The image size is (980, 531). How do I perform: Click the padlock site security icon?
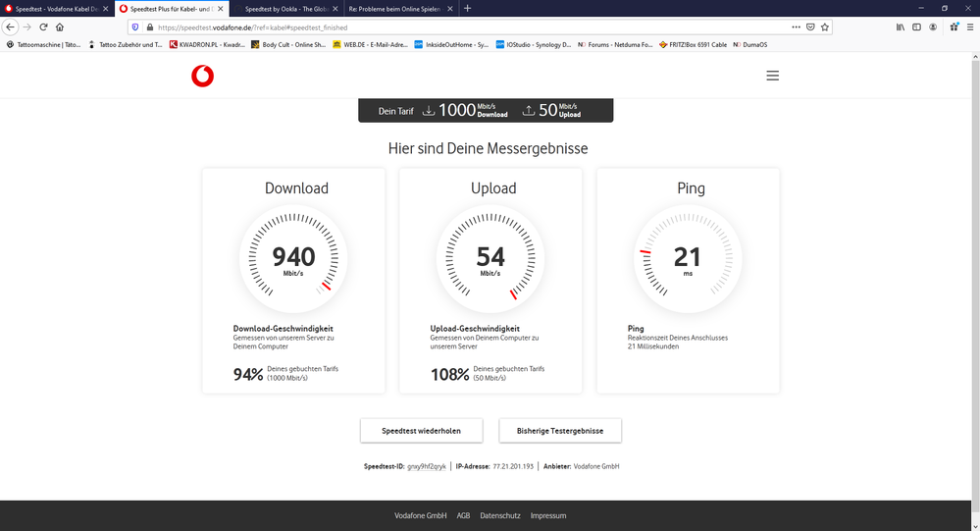tap(149, 27)
